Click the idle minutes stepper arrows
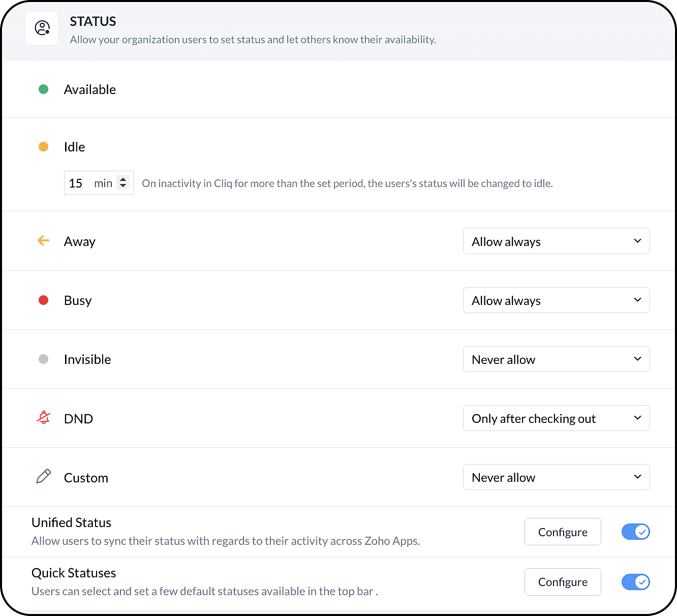Image resolution: width=677 pixels, height=616 pixels. (x=123, y=183)
